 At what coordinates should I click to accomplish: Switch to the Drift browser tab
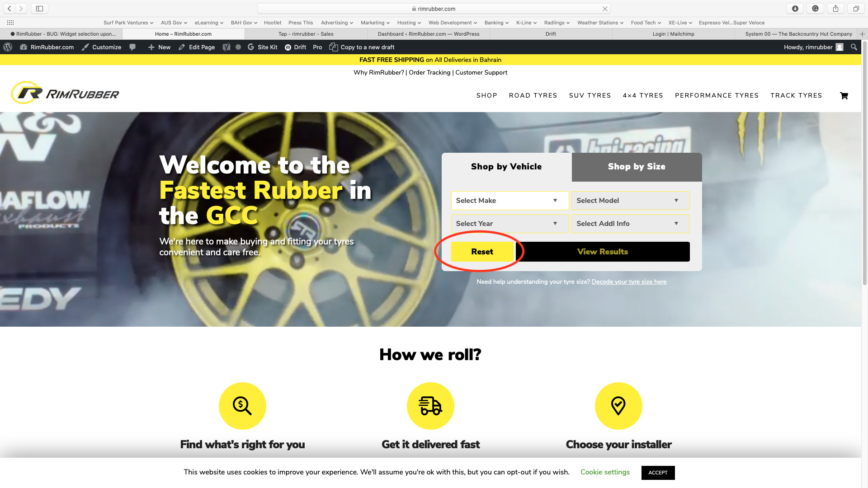coord(551,34)
